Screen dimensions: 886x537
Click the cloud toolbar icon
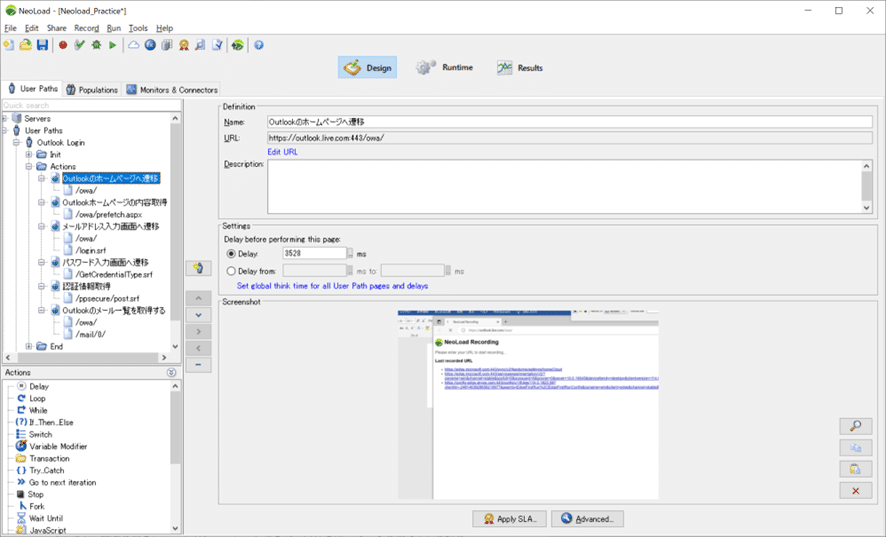pyautogui.click(x=133, y=45)
